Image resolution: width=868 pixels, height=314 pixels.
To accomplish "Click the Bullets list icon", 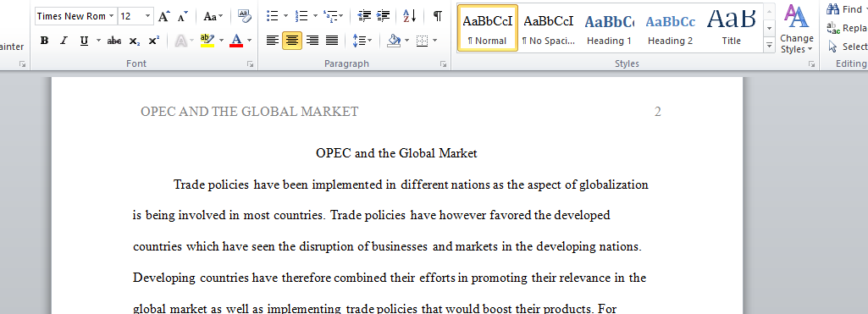I will [273, 16].
